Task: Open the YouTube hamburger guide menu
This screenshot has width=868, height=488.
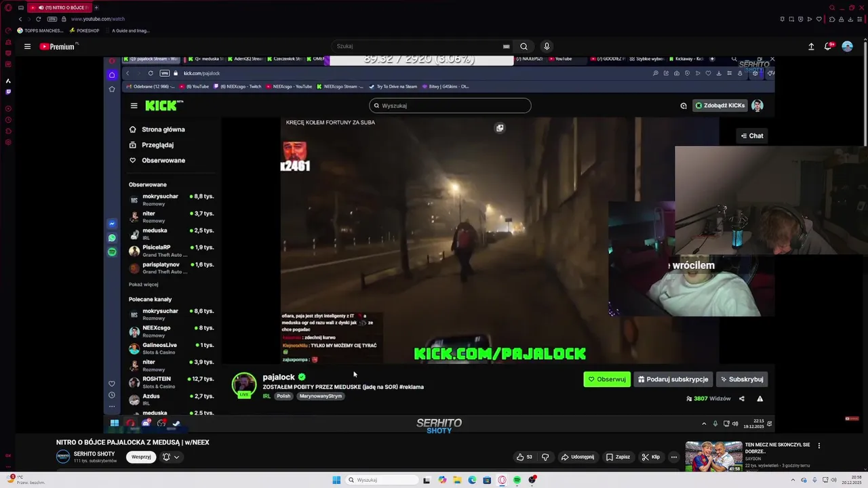Action: coord(27,47)
